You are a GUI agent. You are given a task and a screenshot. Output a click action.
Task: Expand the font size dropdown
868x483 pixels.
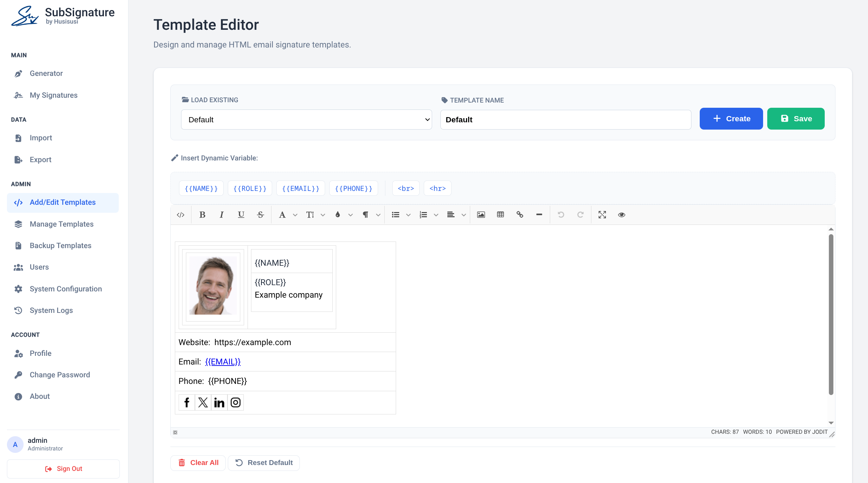323,214
